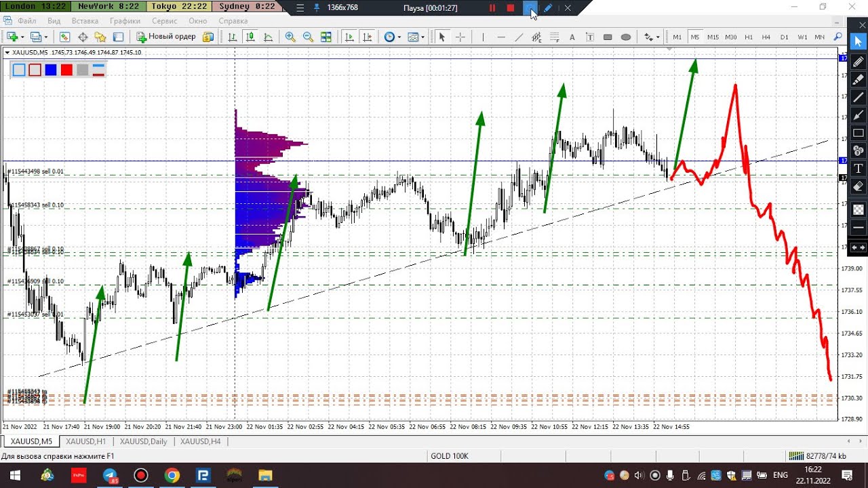Switch to candlestick chart display

tap(250, 37)
